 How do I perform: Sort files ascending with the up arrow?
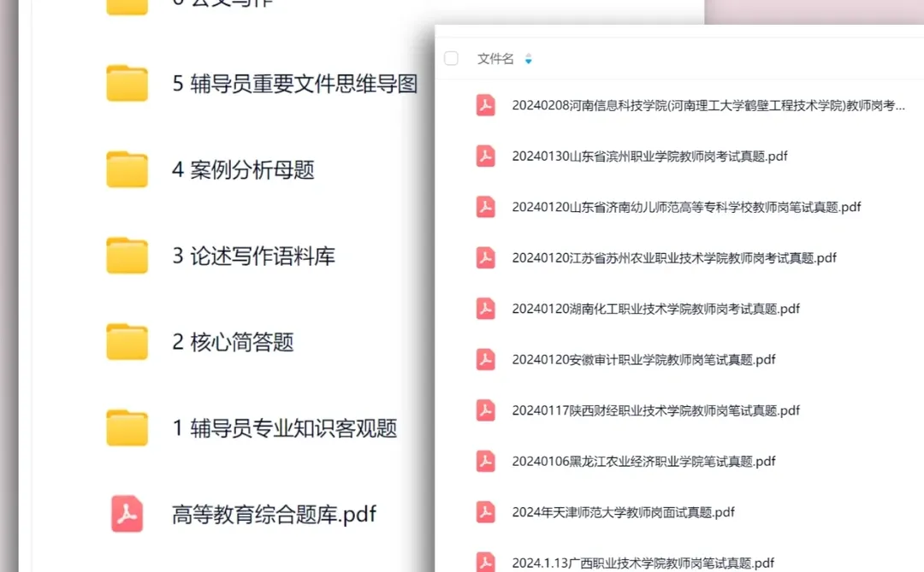pos(529,55)
